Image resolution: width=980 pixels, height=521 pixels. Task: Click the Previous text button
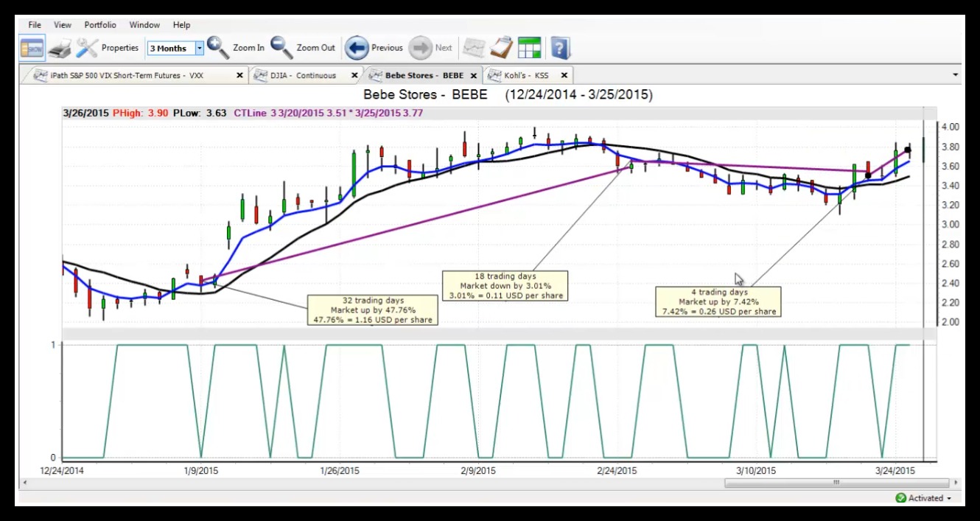pos(387,48)
